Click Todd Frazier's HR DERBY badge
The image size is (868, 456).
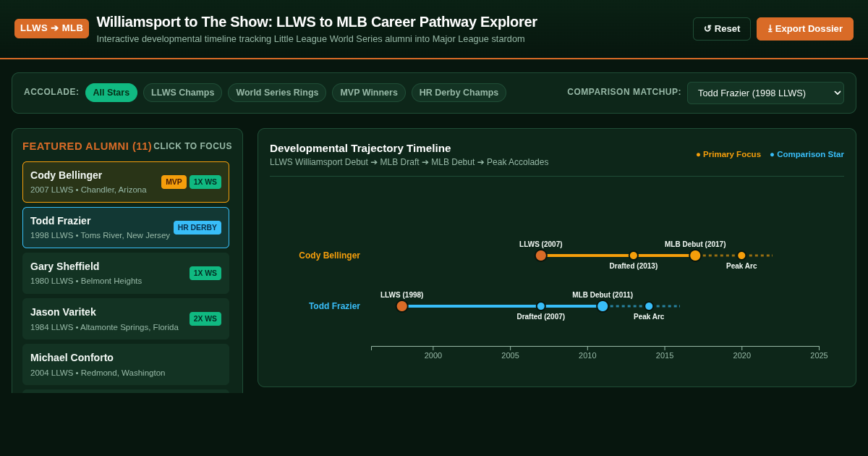click(197, 227)
